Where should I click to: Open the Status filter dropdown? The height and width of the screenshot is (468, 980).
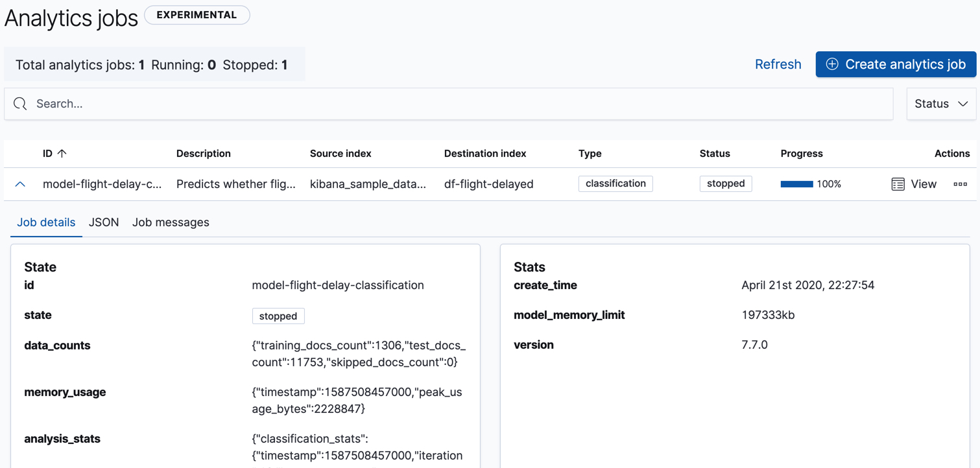(x=940, y=103)
